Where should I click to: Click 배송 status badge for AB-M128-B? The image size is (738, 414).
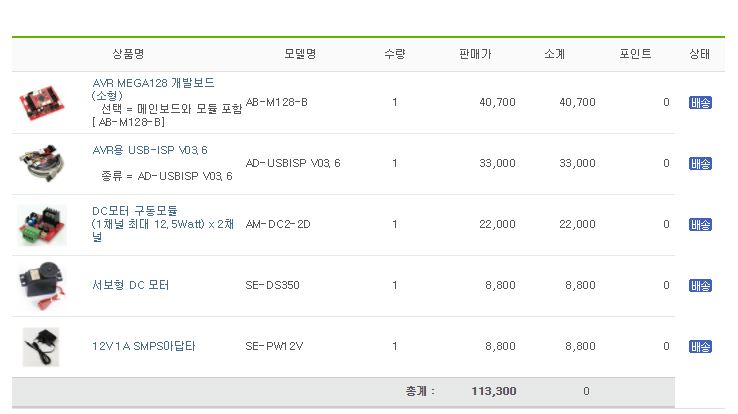click(700, 103)
